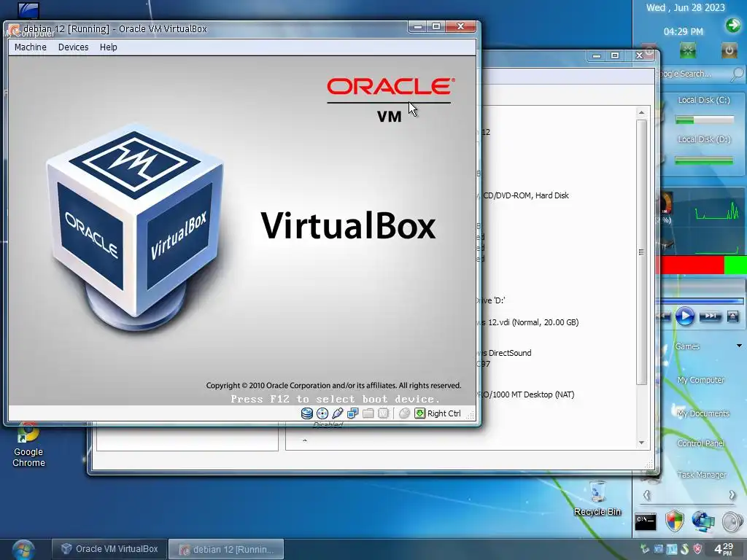The height and width of the screenshot is (560, 747).
Task: Click the red shield security tray icon
Action: point(697,549)
